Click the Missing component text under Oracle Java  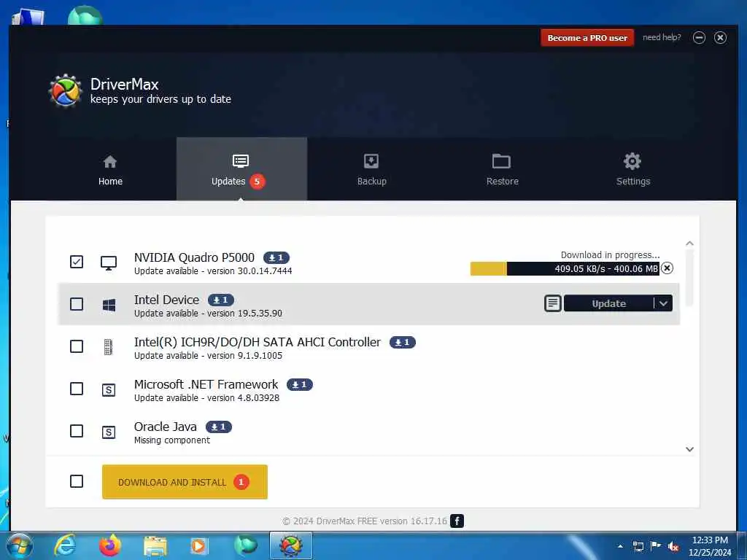(x=172, y=440)
